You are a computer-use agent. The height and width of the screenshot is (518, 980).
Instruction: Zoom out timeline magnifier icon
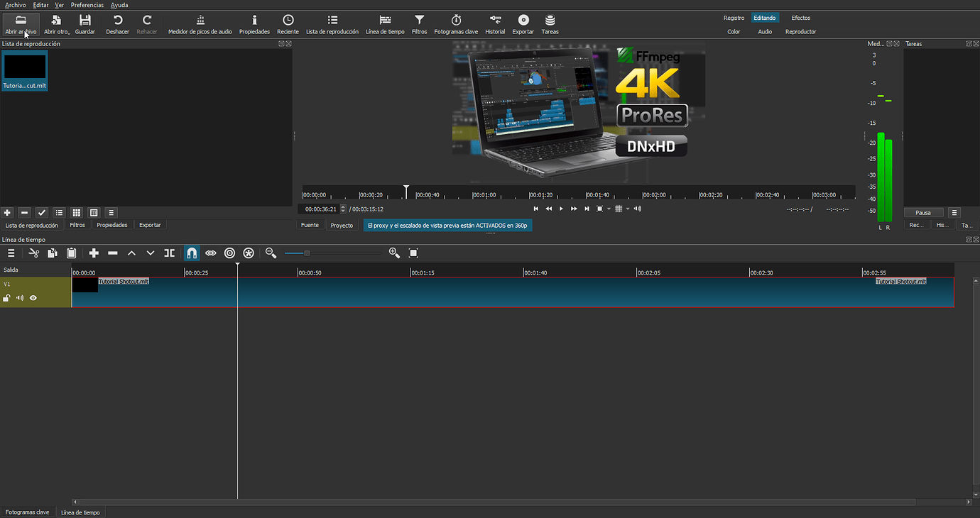pos(271,253)
